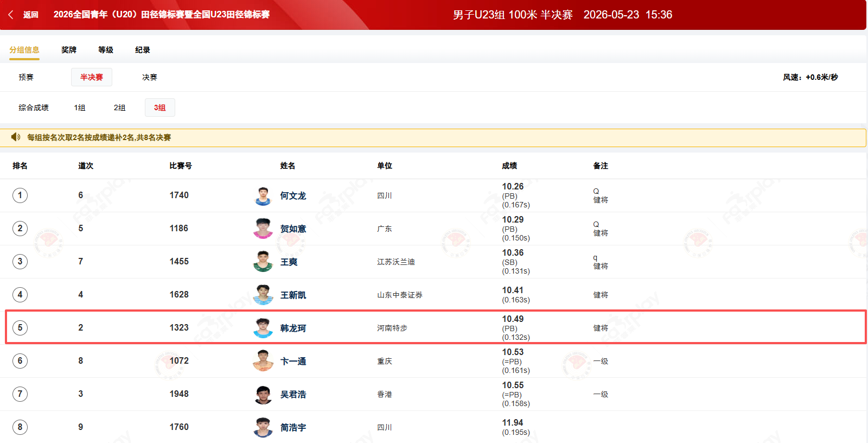Open athlete link 简浩宇

[293, 427]
